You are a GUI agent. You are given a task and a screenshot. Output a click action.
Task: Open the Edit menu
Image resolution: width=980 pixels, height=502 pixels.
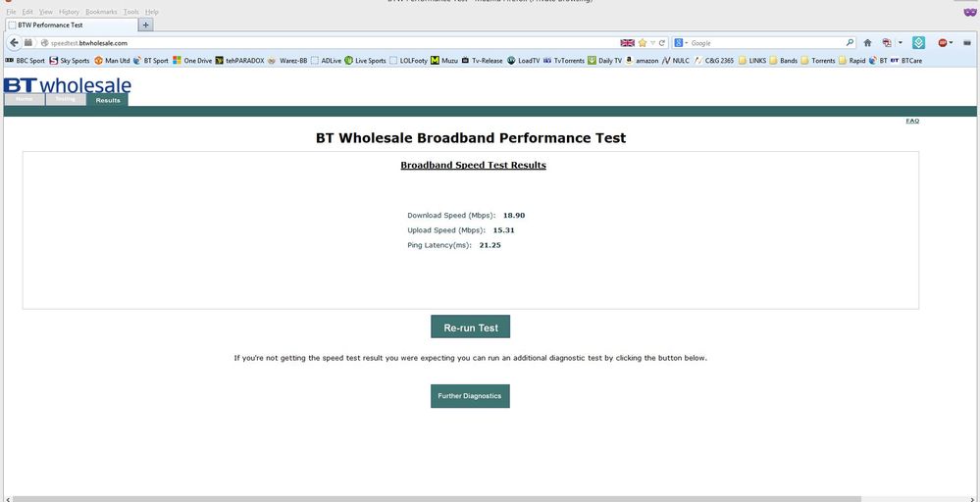(27, 12)
